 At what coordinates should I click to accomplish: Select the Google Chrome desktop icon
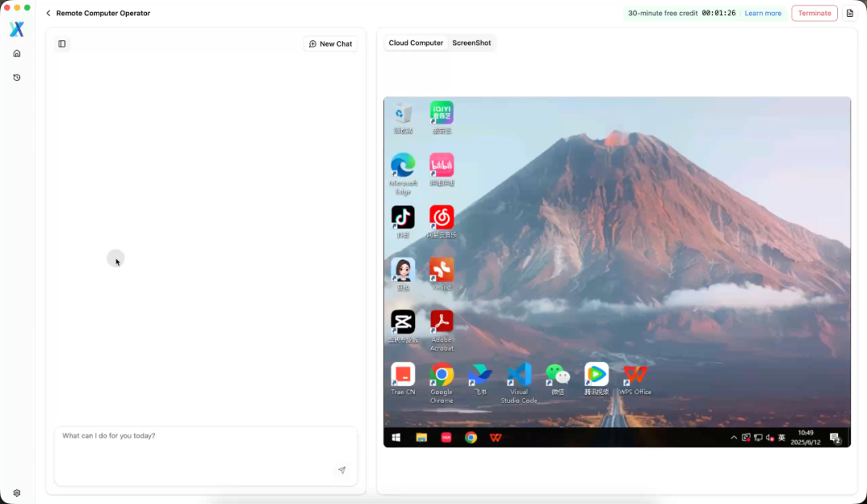point(442,383)
